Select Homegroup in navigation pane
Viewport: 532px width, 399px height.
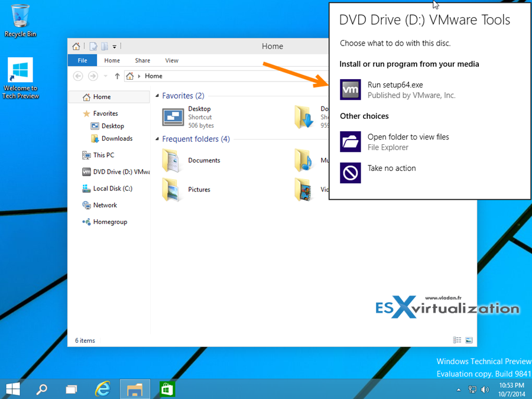click(x=109, y=222)
